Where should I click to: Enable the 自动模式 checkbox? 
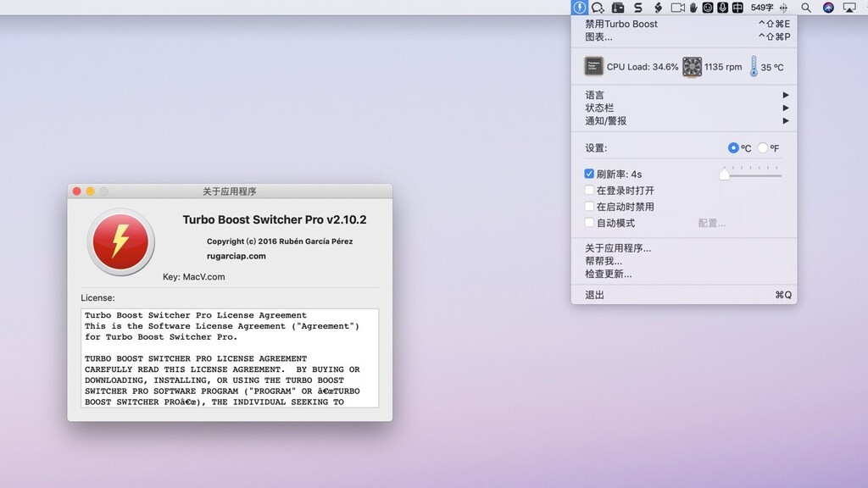click(589, 223)
